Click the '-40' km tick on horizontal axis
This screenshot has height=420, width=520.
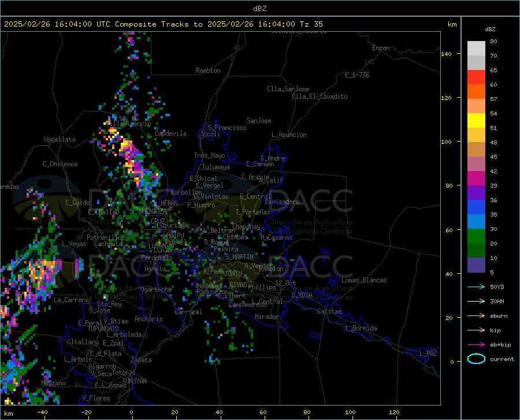pos(42,412)
